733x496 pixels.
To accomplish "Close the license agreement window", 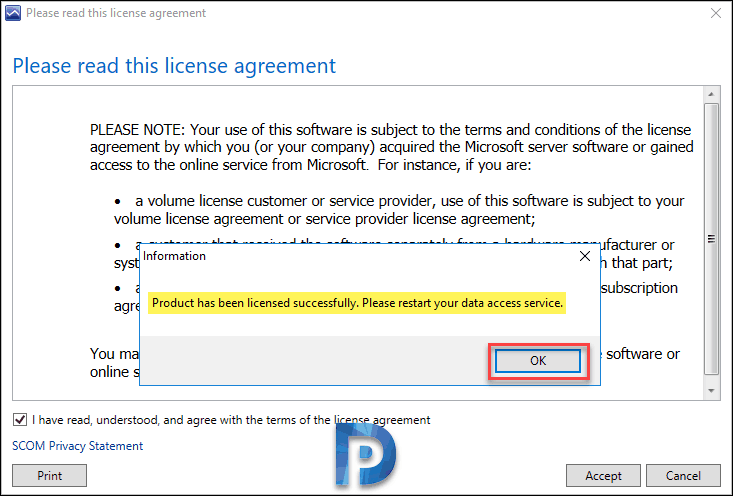I will (715, 13).
